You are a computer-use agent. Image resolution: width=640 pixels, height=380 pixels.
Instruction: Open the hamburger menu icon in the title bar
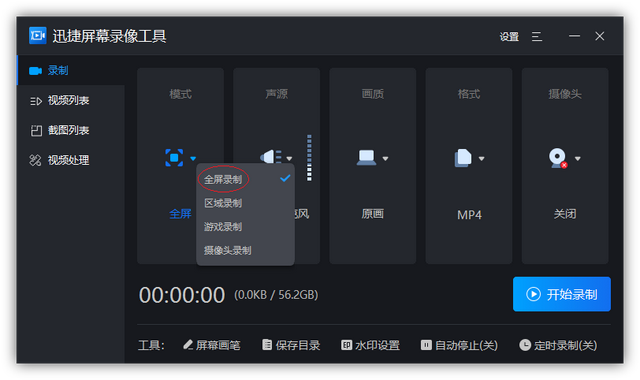(537, 37)
